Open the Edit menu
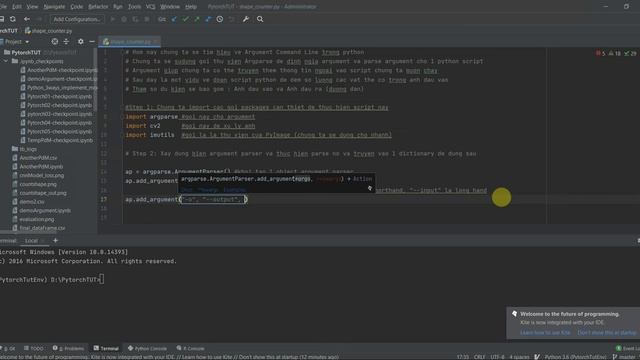The height and width of the screenshot is (360, 640). [x=17, y=7]
